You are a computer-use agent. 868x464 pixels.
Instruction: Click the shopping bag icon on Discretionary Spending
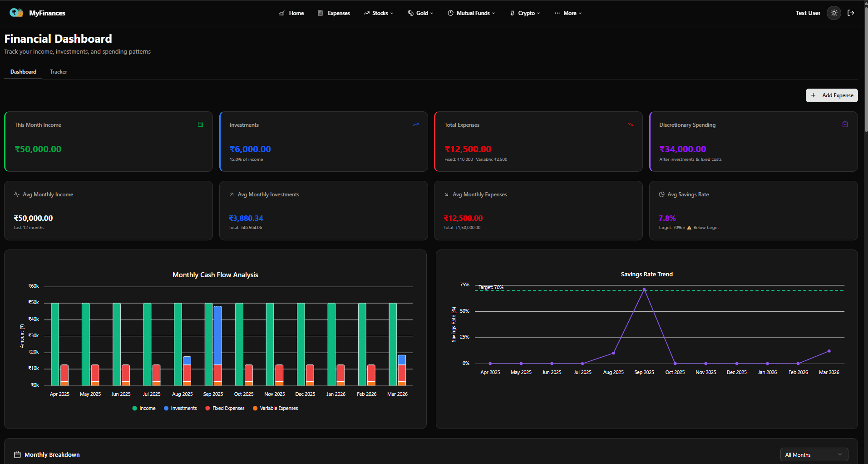pos(845,125)
